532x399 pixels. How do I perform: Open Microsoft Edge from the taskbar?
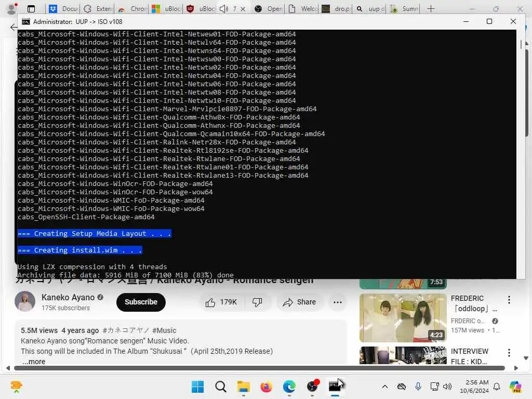pyautogui.click(x=289, y=387)
